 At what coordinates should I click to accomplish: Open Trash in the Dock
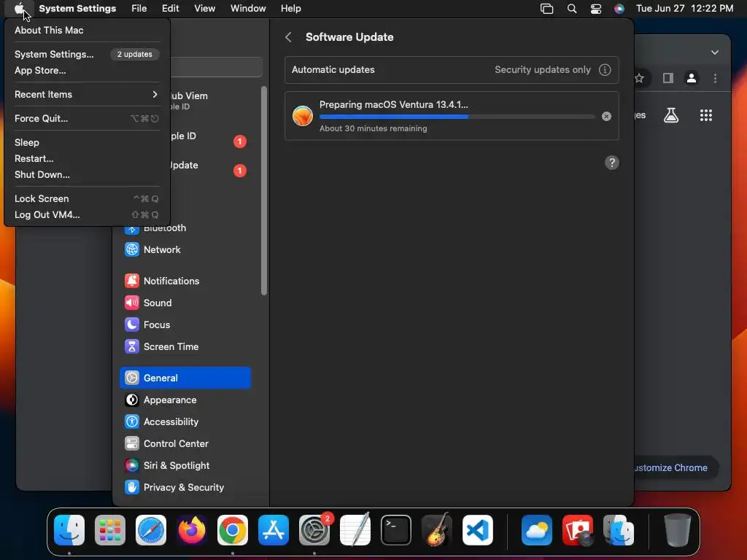tap(677, 530)
